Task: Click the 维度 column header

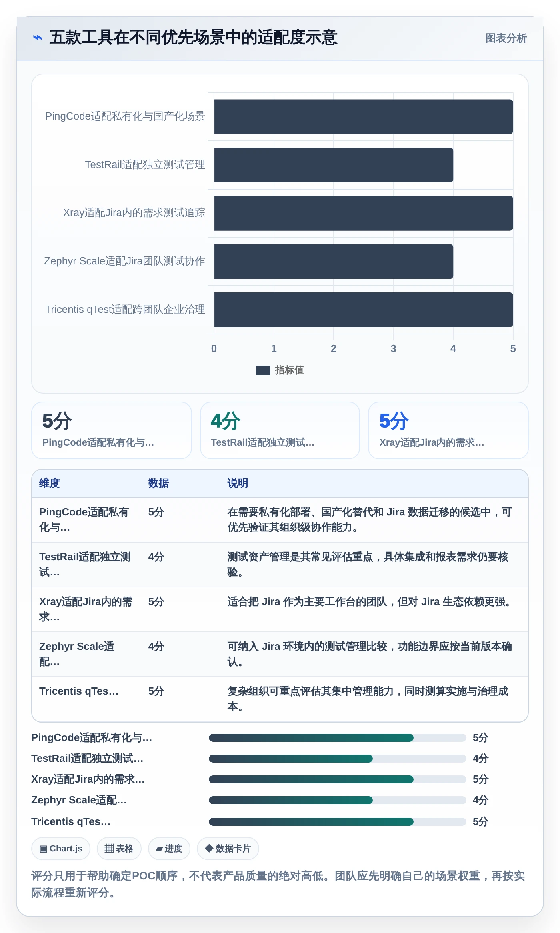Action: (x=50, y=483)
